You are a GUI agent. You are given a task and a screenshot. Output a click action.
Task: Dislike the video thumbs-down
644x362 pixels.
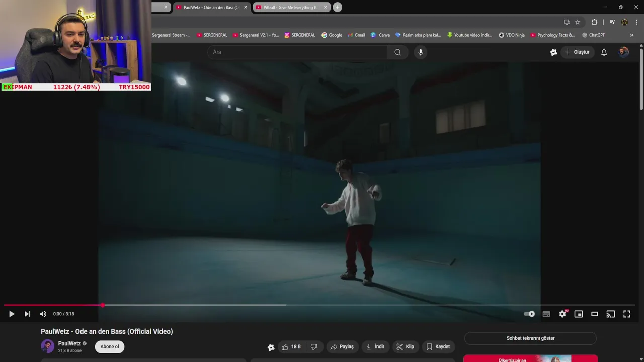point(314,347)
